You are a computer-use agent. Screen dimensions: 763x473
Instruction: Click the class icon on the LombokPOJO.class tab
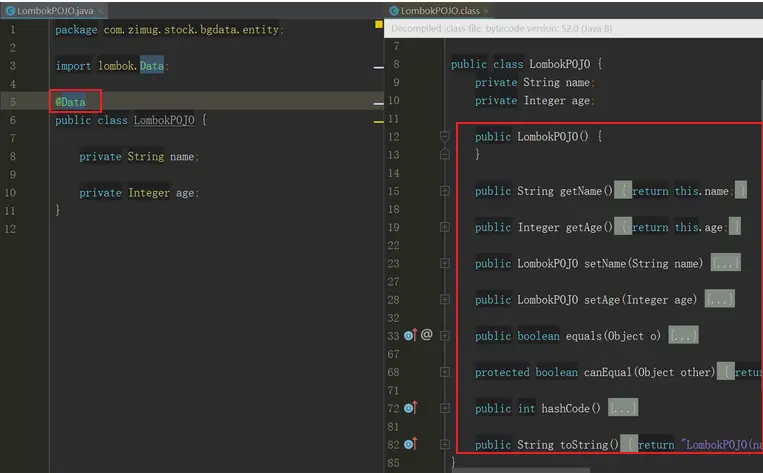(394, 11)
